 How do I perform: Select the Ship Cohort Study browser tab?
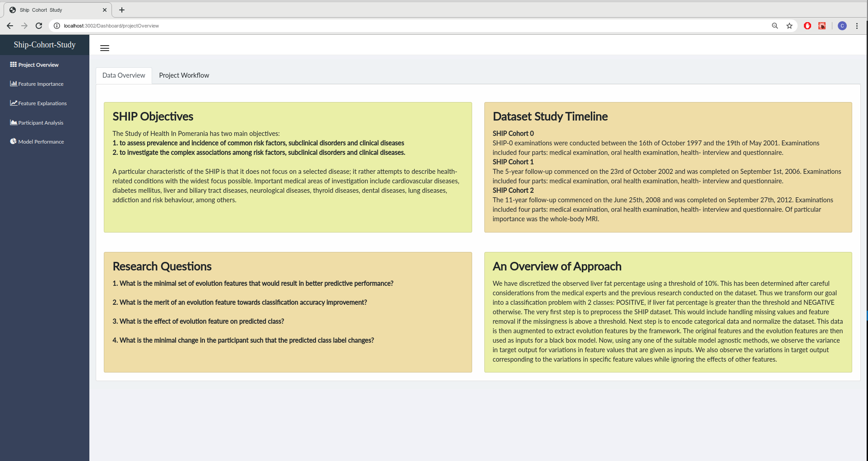coord(57,10)
